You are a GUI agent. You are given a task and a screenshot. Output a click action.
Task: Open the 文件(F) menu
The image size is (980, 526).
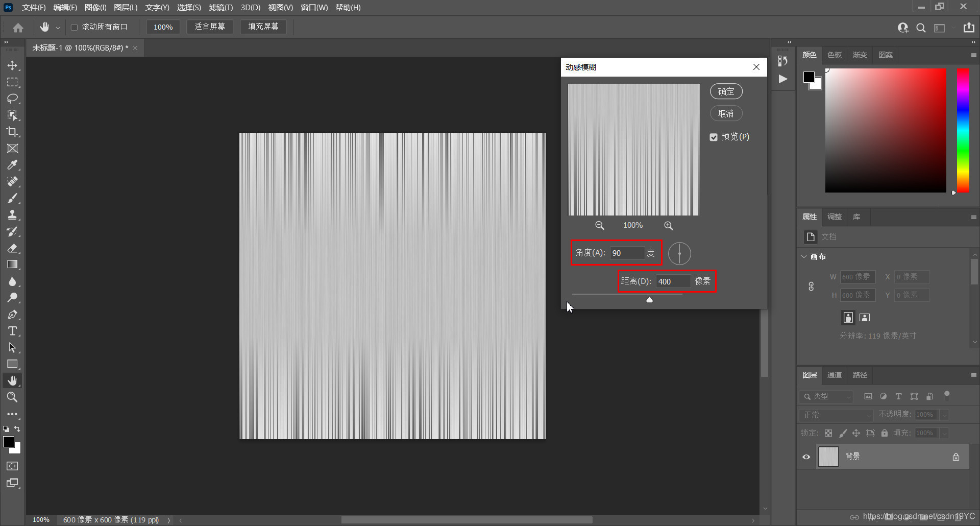[x=34, y=8]
